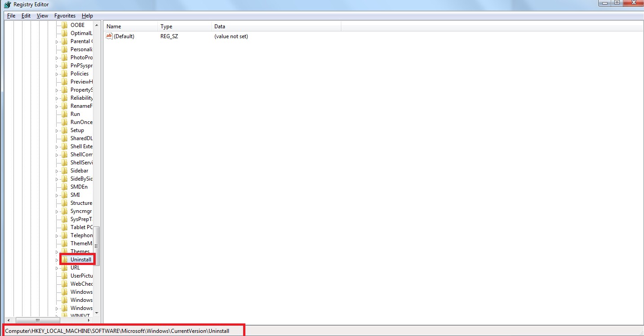The image size is (644, 336).
Task: Click the Policies key folder icon
Action: tap(65, 74)
